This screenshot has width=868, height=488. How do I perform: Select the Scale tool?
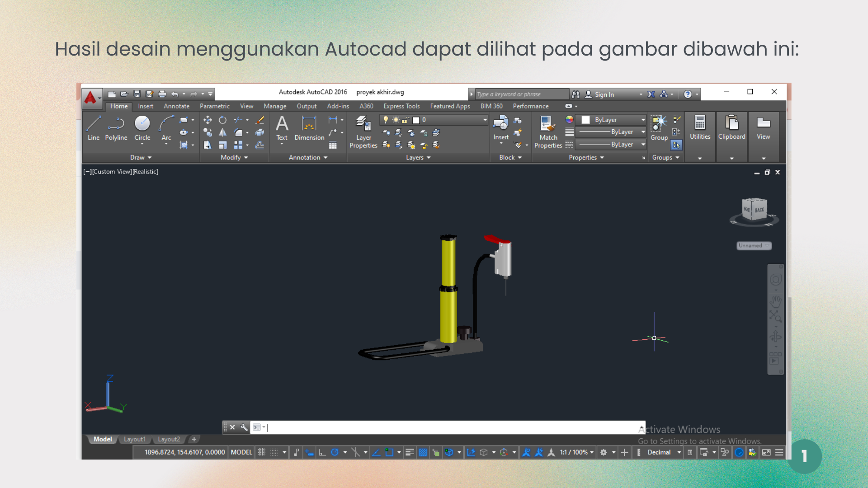(x=222, y=145)
